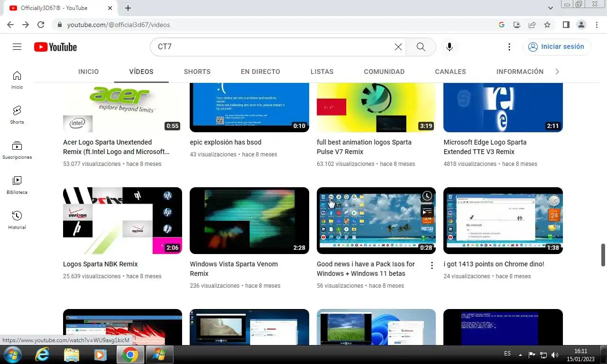Open Historial in the sidebar

17,220
